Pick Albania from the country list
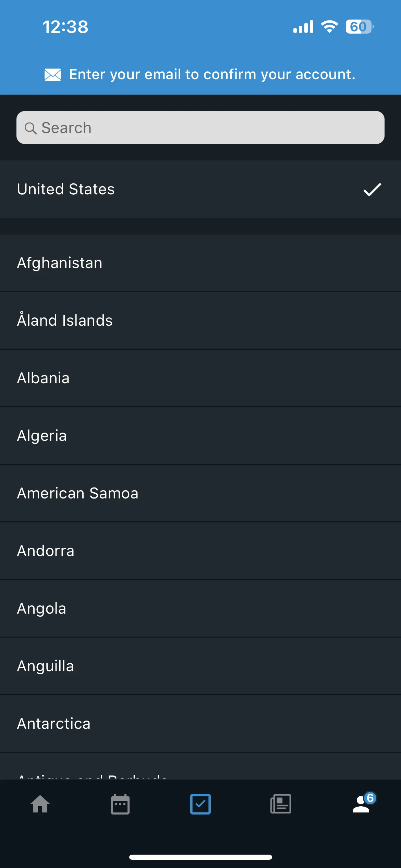401x868 pixels. pos(200,378)
